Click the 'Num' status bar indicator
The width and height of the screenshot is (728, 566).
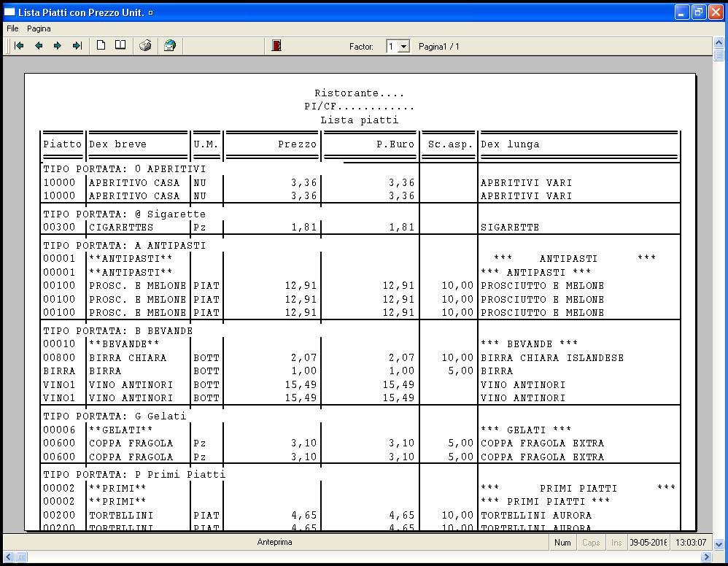point(562,543)
